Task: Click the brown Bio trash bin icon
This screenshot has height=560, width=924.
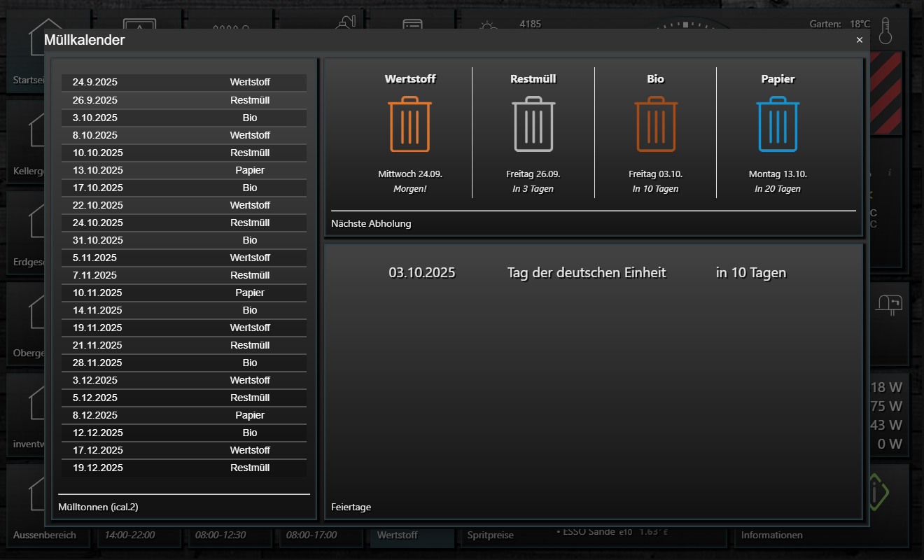Action: (x=656, y=125)
